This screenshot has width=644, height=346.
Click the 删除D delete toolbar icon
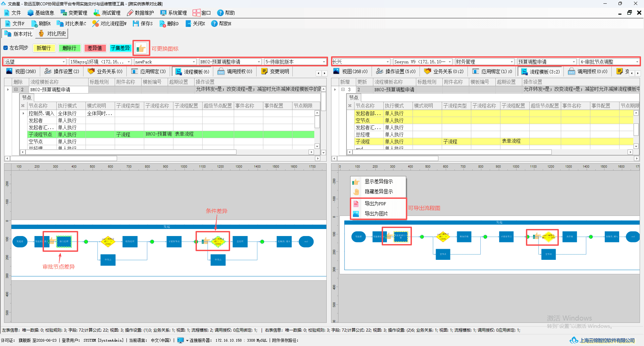[162, 23]
